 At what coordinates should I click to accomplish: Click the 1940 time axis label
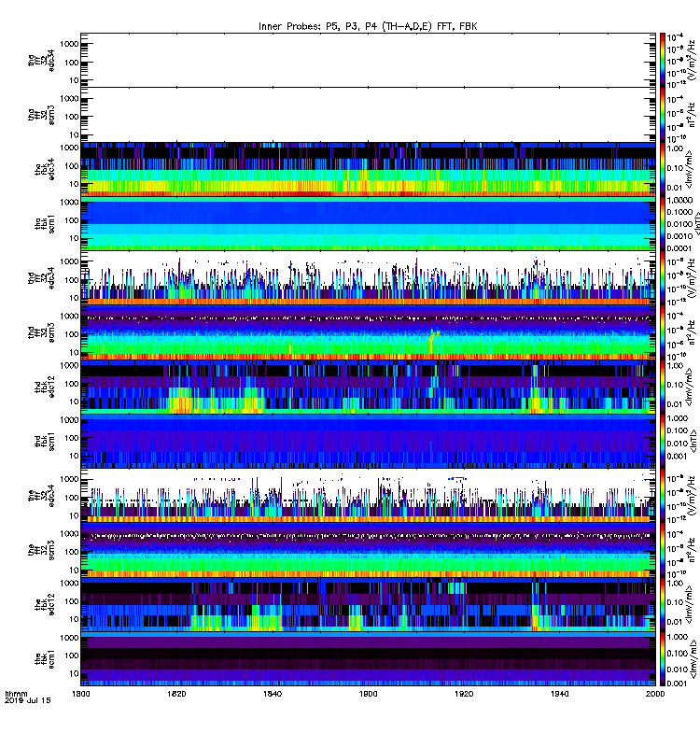point(559,694)
